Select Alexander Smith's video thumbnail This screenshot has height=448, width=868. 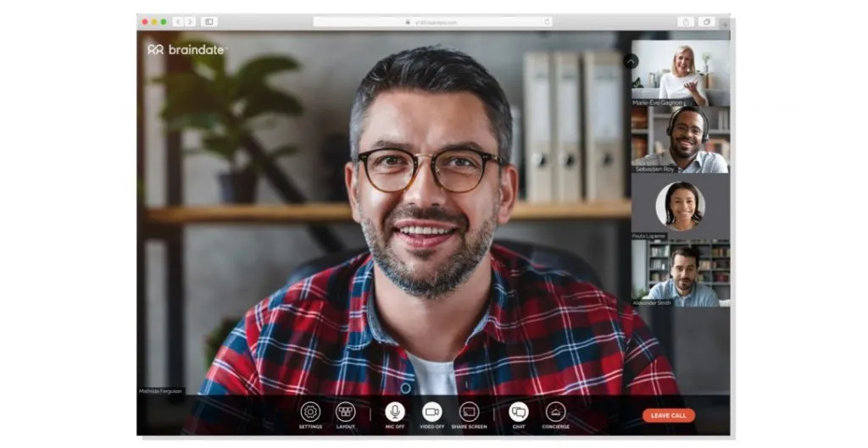681,274
